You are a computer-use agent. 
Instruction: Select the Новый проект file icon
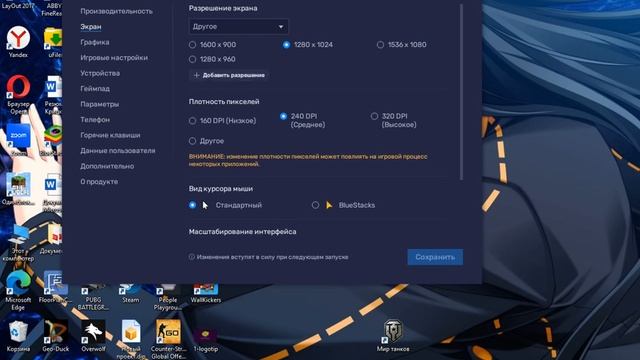point(131,339)
